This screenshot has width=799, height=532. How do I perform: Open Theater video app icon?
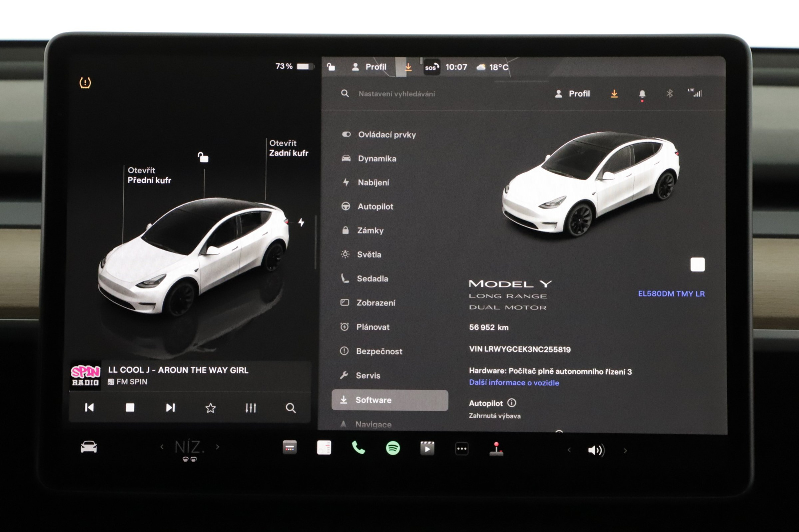click(427, 448)
